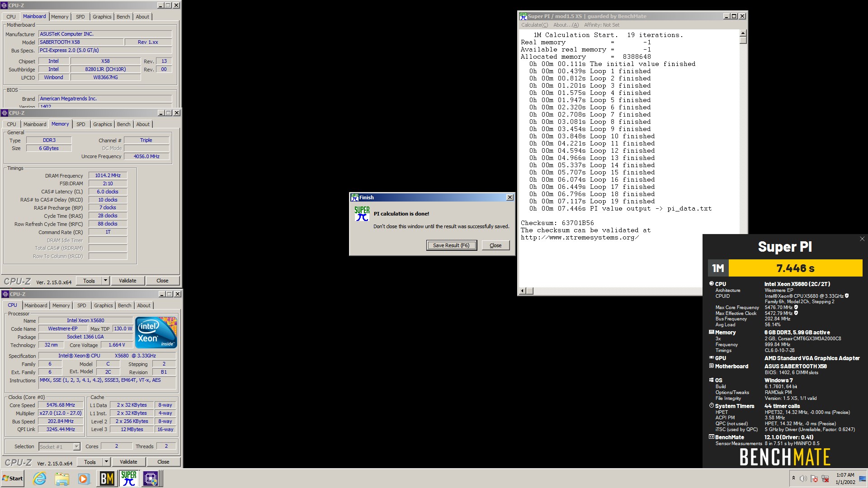This screenshot has width=868, height=488.
Task: Click the 7.446 s result in BenchMate
Action: coord(795,268)
